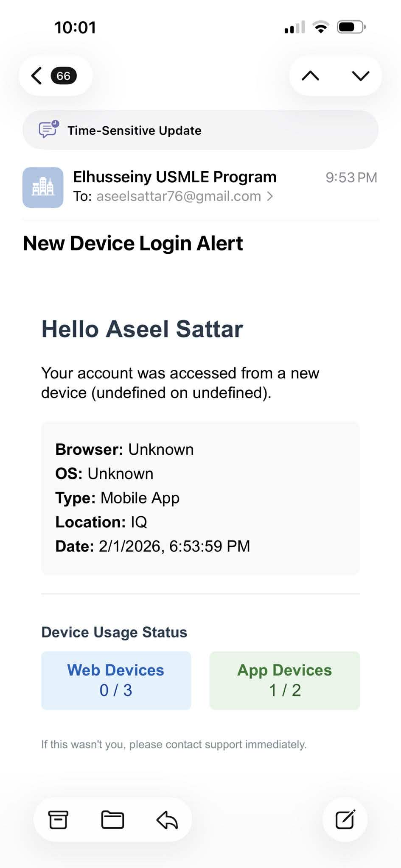Tap the Time-Sensitive Update chat icon
The image size is (401, 868).
(48, 130)
